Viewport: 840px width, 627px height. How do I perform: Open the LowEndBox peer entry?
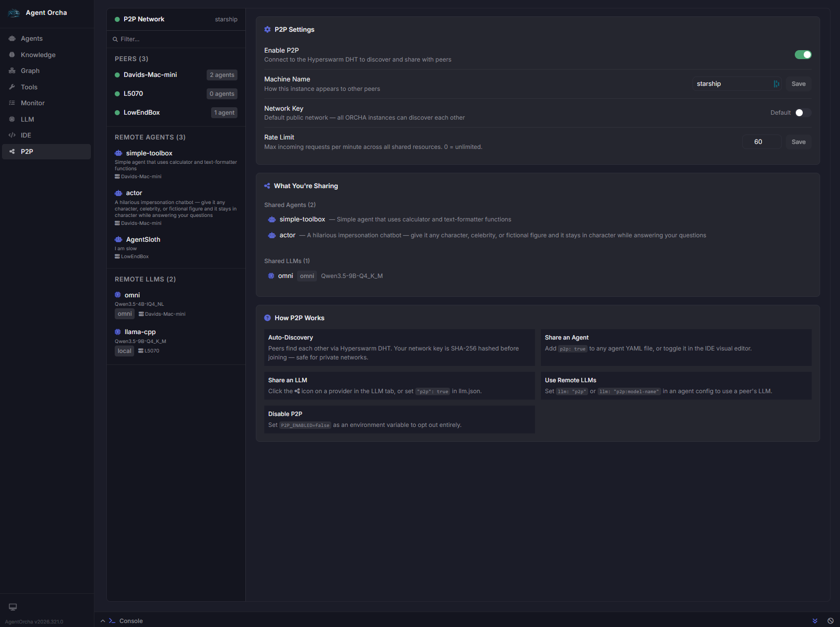point(142,113)
